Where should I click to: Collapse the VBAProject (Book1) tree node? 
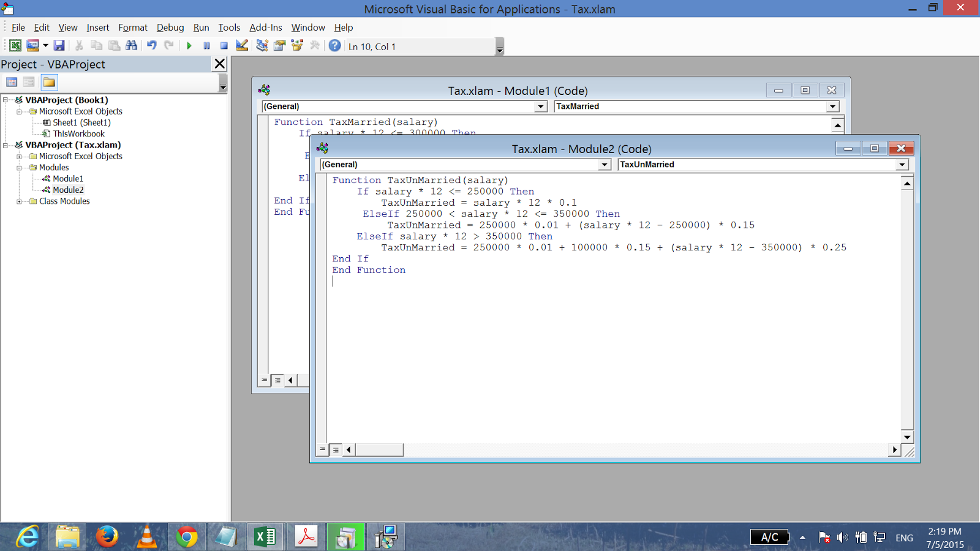pyautogui.click(x=6, y=100)
